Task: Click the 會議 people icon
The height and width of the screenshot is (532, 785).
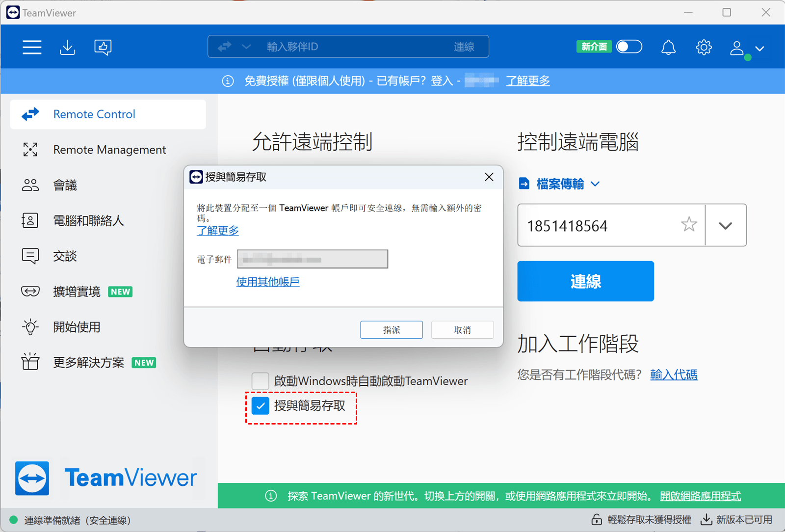Action: (x=30, y=185)
